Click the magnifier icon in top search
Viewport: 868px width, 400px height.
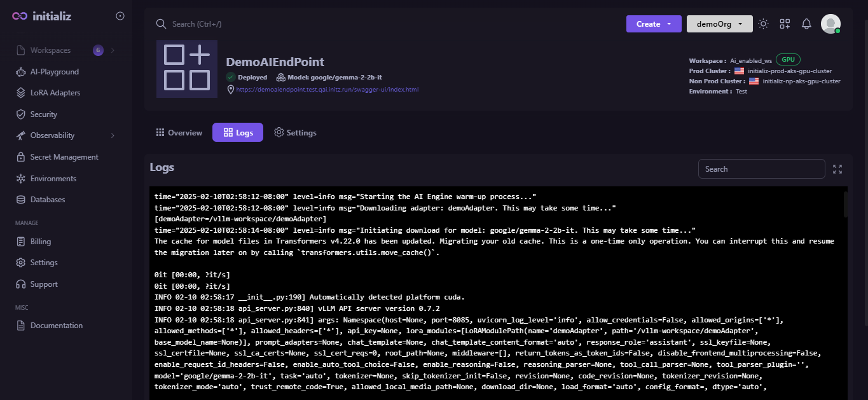161,24
